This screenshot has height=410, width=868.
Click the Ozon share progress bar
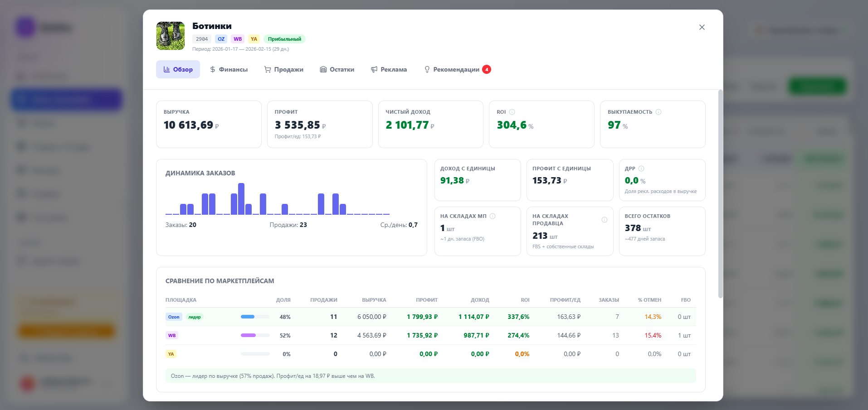point(255,317)
